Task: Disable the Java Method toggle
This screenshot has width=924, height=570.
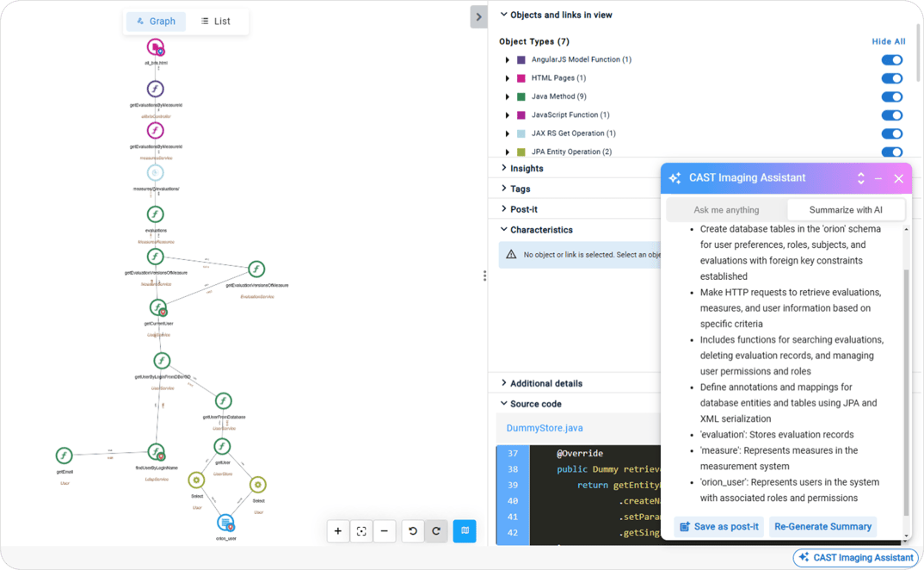Action: [x=891, y=97]
